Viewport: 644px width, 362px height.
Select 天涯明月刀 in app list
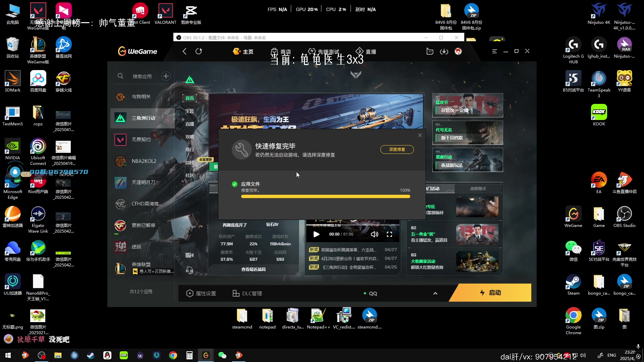pyautogui.click(x=143, y=182)
